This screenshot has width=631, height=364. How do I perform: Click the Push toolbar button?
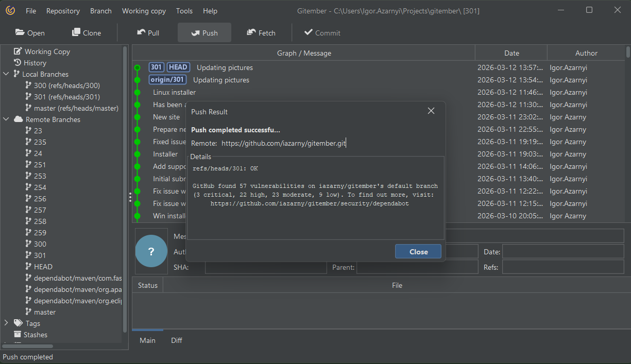click(204, 33)
